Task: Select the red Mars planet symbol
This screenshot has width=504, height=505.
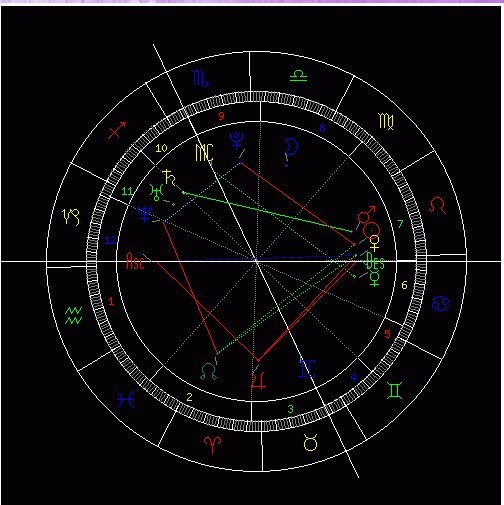Action: (x=366, y=214)
